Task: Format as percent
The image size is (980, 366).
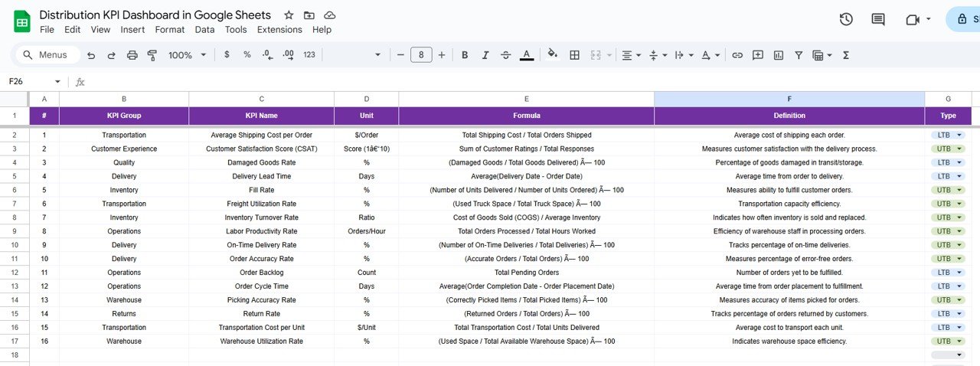Action: (x=247, y=55)
